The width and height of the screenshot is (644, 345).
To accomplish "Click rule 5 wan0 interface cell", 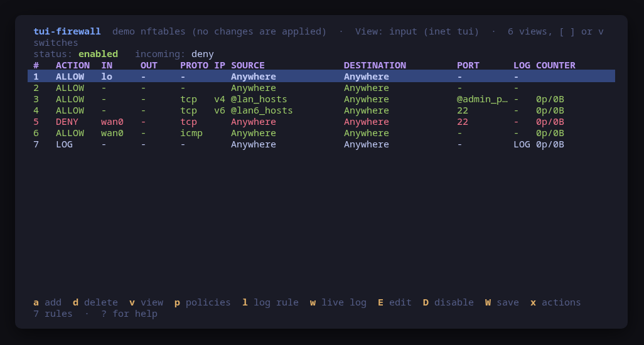I will 112,122.
